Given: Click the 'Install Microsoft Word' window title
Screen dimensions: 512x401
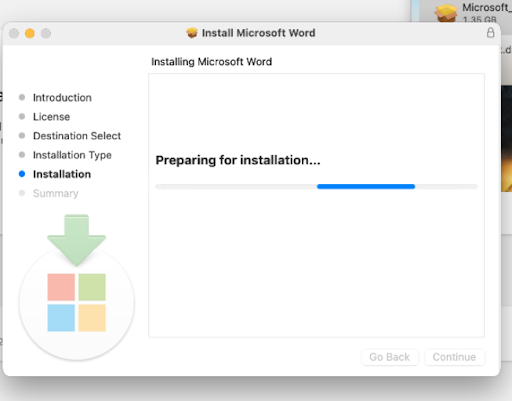Looking at the screenshot, I should [258, 33].
